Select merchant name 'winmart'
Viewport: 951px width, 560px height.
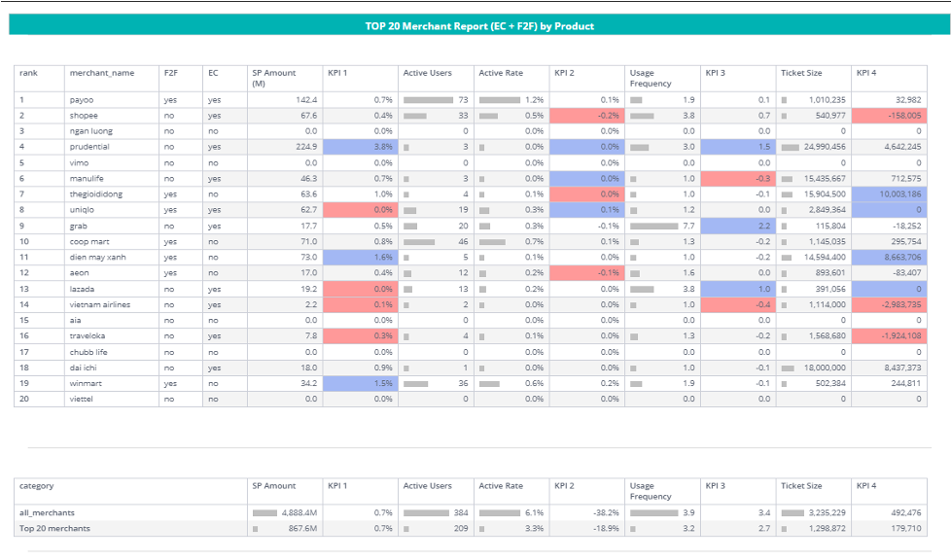pos(86,383)
